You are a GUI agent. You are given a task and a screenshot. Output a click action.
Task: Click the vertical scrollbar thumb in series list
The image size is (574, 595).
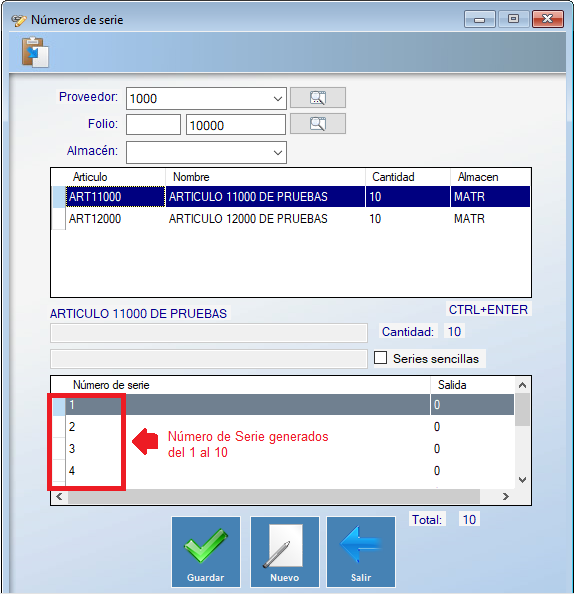tap(522, 409)
